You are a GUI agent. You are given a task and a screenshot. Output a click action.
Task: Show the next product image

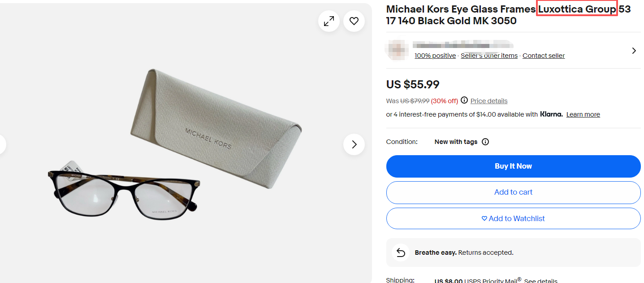coord(354,144)
